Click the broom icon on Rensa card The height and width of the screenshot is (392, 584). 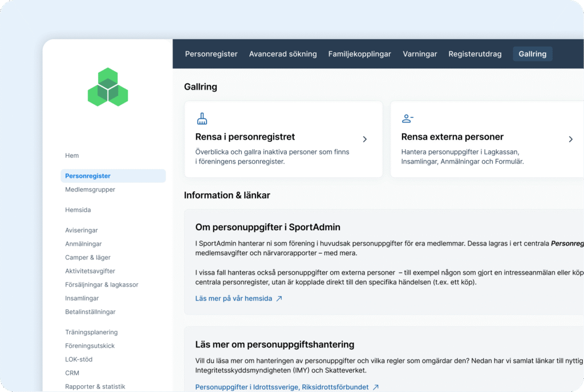[x=202, y=119]
